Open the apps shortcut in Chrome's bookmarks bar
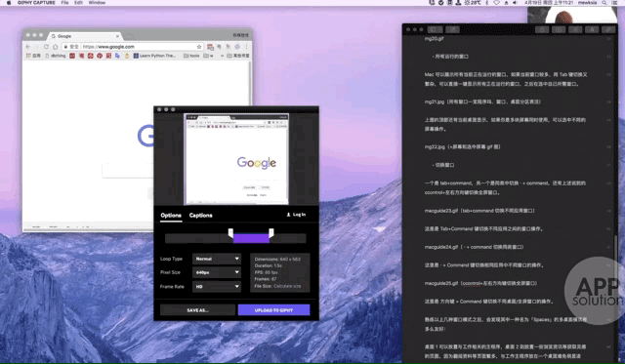The height and width of the screenshot is (364, 625). tap(33, 56)
